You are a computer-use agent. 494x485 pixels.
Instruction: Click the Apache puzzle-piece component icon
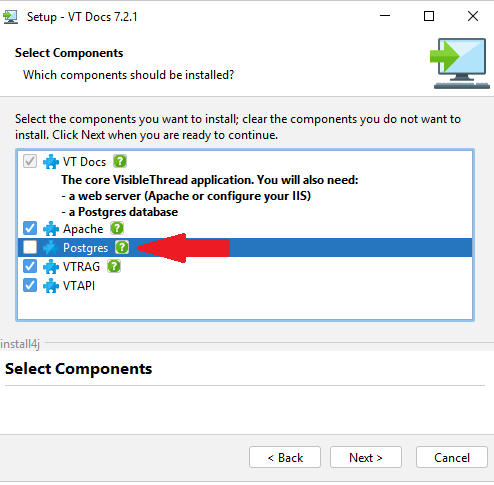pos(51,229)
